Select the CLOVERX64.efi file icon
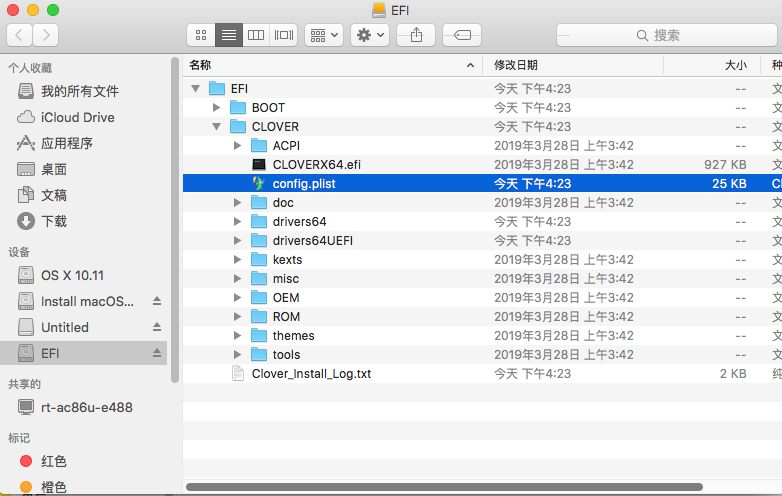The width and height of the screenshot is (782, 496). pos(259,165)
